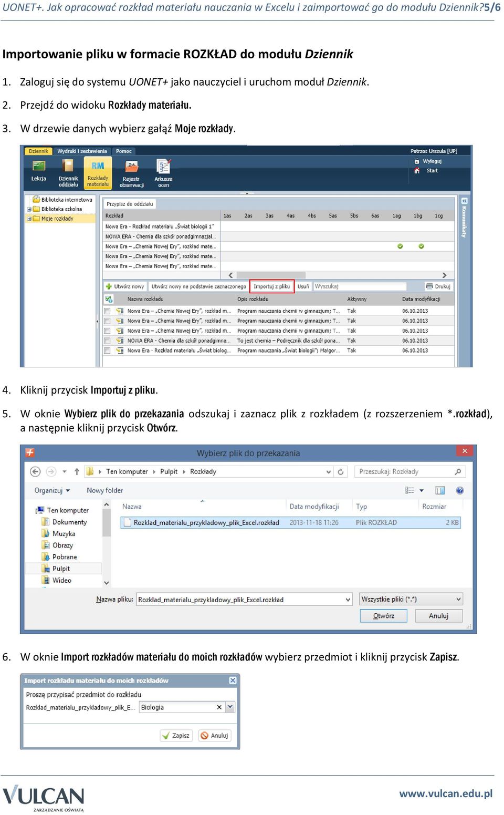Select the Muzyka folder
504x815 pixels.
pyautogui.click(x=59, y=533)
